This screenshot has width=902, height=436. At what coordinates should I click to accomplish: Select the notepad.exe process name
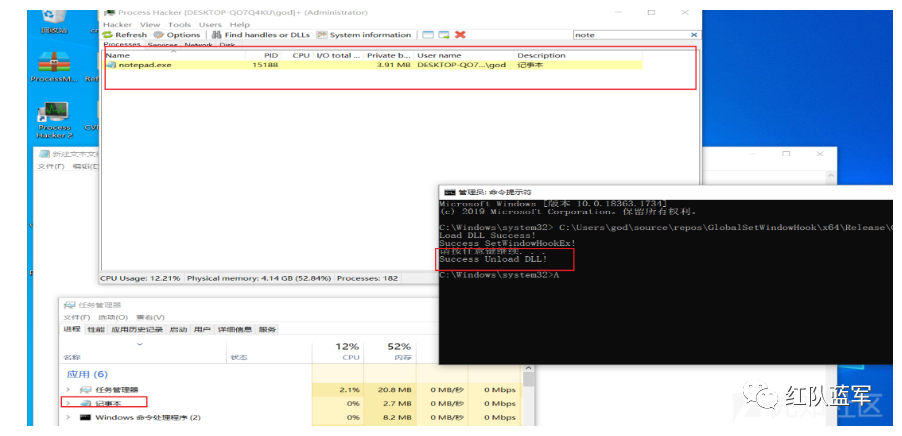click(145, 65)
